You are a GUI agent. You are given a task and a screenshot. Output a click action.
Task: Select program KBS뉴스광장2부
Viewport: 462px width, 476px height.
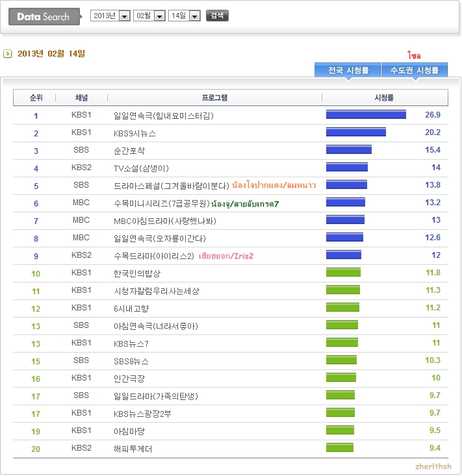(142, 414)
